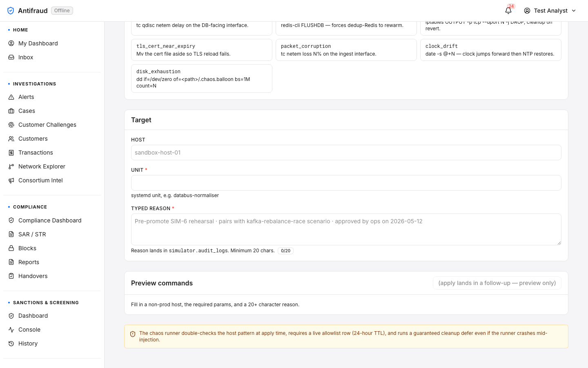Click the 'systemd unit, e.g. databus-normaliser' hint
Screen dimensions: 588x368
pyautogui.click(x=175, y=195)
